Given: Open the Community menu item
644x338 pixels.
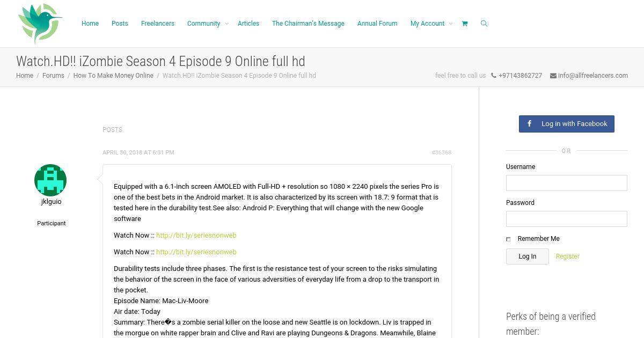Looking at the screenshot, I should pos(203,24).
